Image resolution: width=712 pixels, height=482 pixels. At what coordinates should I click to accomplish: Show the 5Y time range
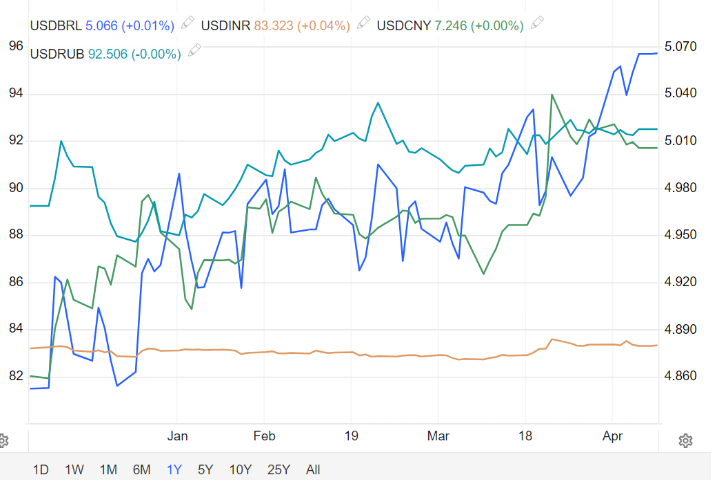coord(205,469)
